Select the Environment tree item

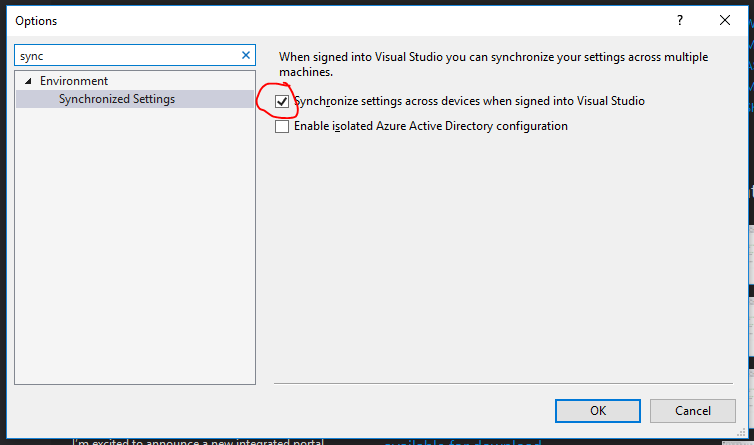[x=73, y=81]
